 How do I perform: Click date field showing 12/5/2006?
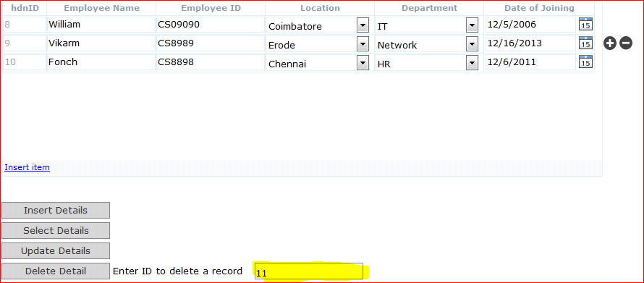530,25
